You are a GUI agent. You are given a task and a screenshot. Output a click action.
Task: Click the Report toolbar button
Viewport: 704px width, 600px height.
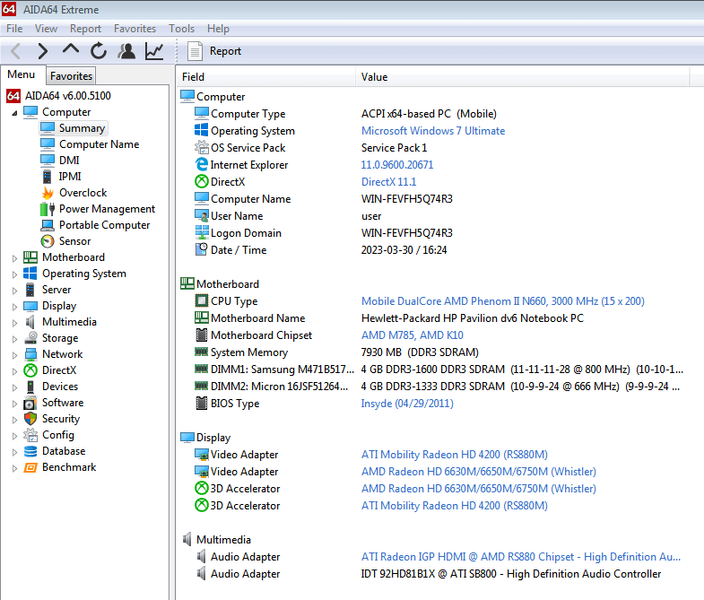[214, 51]
